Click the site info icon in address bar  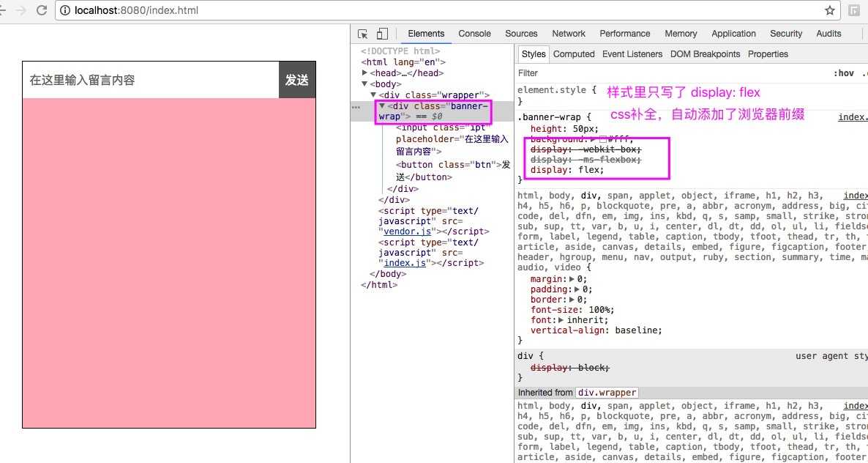click(64, 10)
